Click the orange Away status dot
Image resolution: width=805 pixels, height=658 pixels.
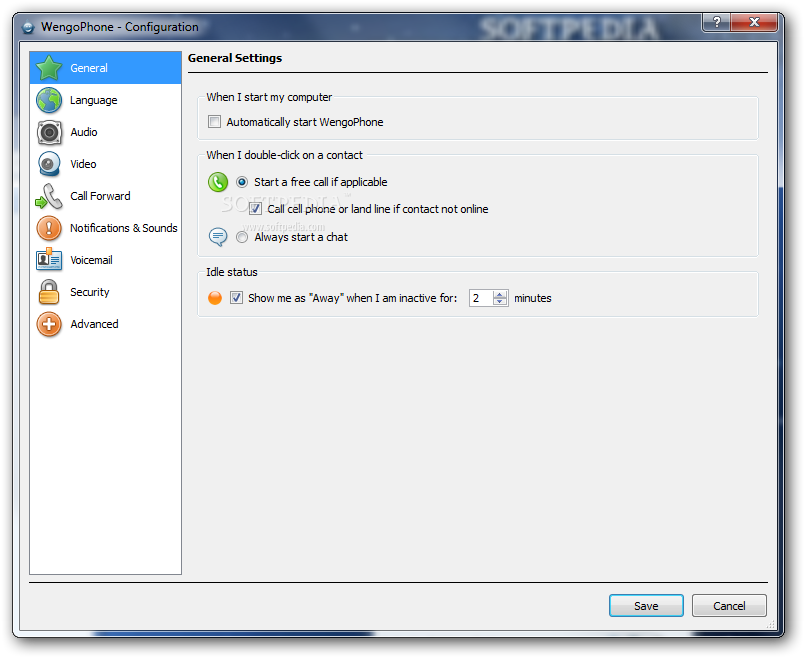(215, 298)
